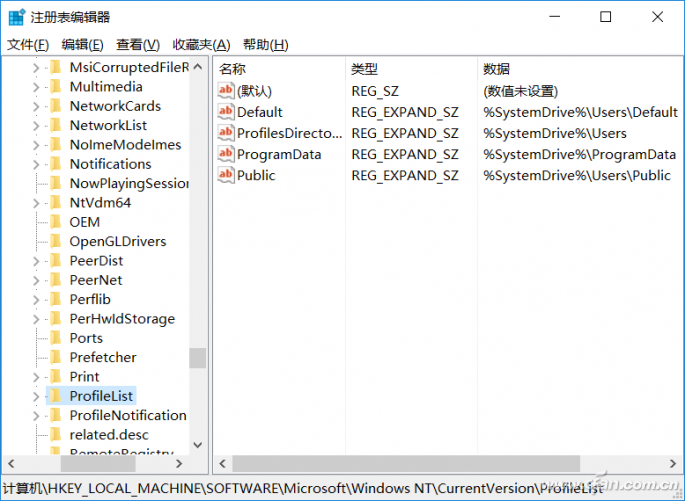Screen dimensions: 685x501
Task: Select the MsiCorruptedFileR tree key
Action: click(129, 67)
